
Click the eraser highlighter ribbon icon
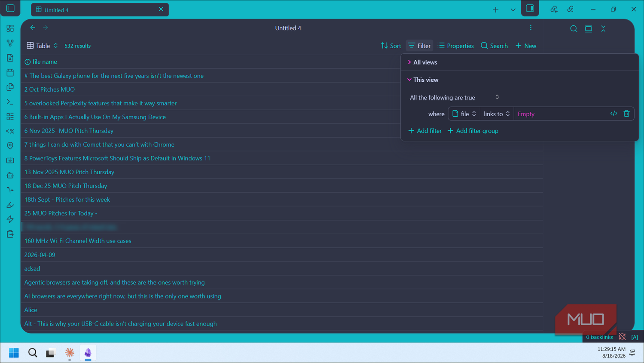point(10,205)
